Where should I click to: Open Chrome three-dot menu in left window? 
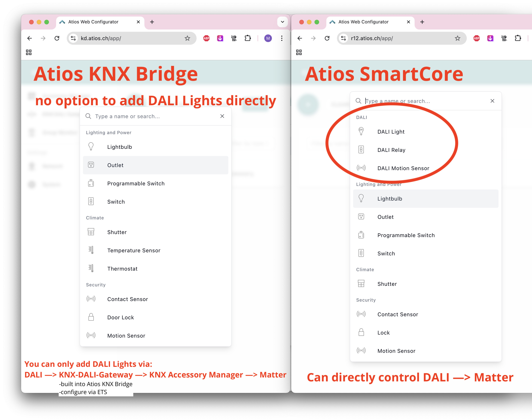coord(282,38)
